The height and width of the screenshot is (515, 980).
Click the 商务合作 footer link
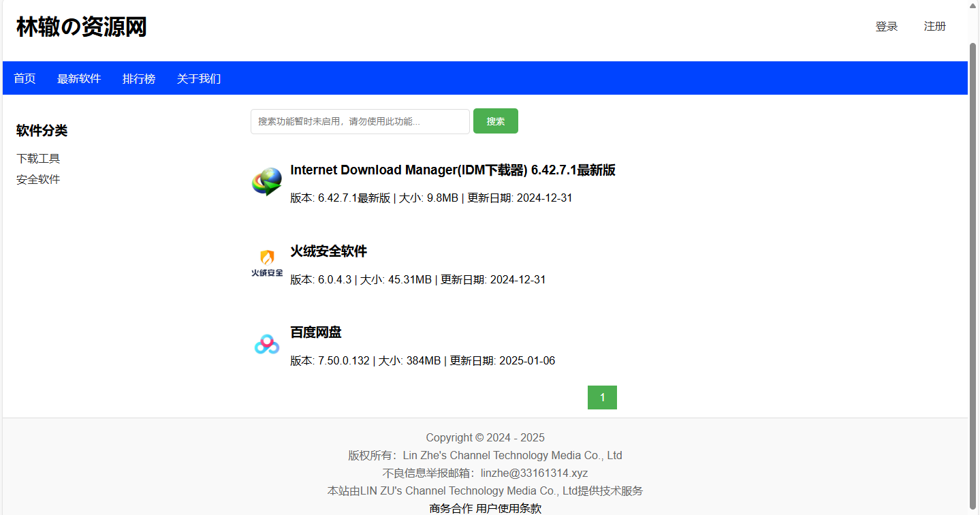click(x=451, y=508)
